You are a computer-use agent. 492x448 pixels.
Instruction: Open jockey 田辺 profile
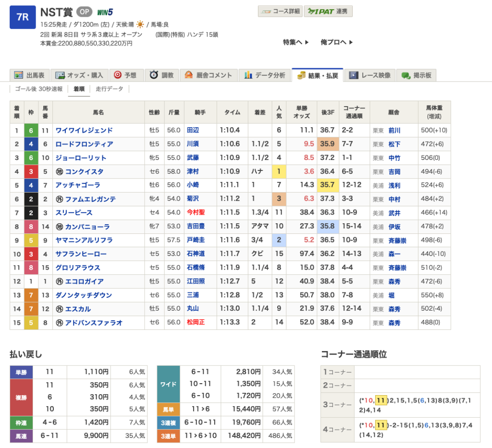point(193,130)
